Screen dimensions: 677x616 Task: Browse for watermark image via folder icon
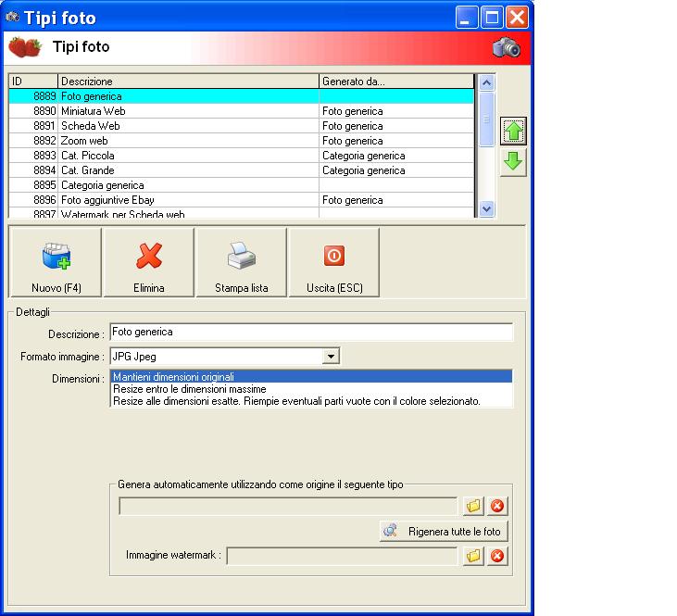click(x=473, y=556)
